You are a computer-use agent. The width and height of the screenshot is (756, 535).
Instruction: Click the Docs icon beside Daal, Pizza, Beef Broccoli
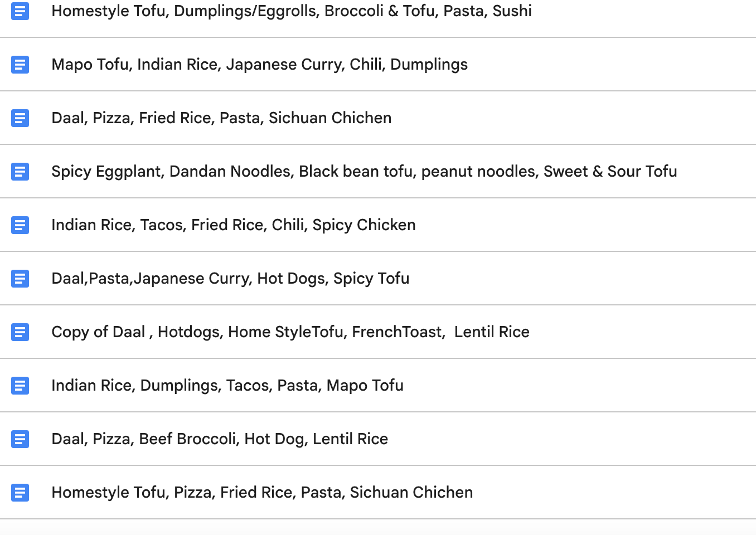pyautogui.click(x=20, y=439)
